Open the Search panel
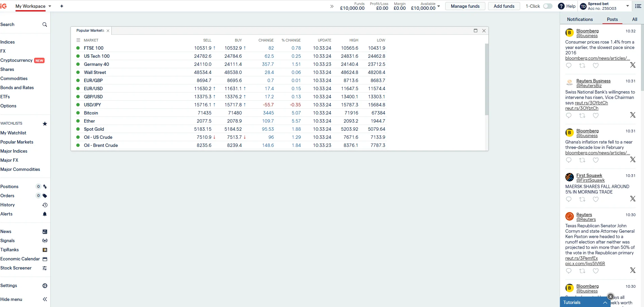This screenshot has height=307, width=644. tap(44, 24)
